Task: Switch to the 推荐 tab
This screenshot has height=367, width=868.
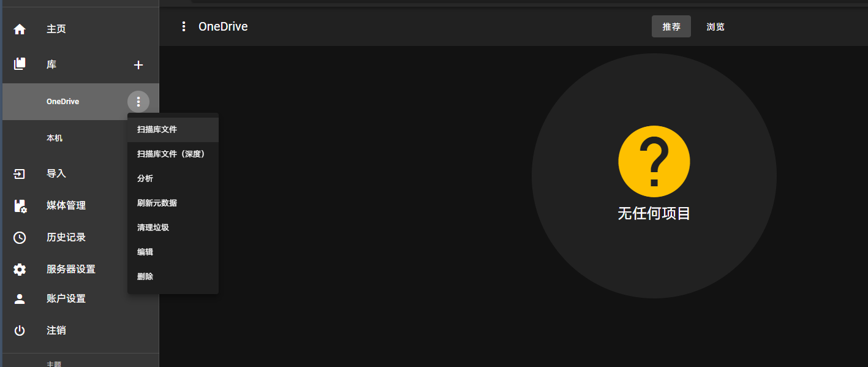Action: coord(671,26)
